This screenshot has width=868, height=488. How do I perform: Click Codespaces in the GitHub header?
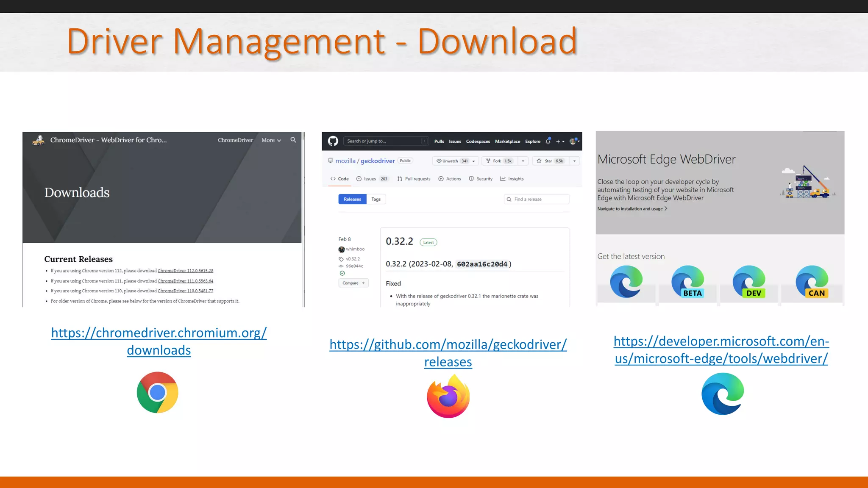pyautogui.click(x=478, y=141)
